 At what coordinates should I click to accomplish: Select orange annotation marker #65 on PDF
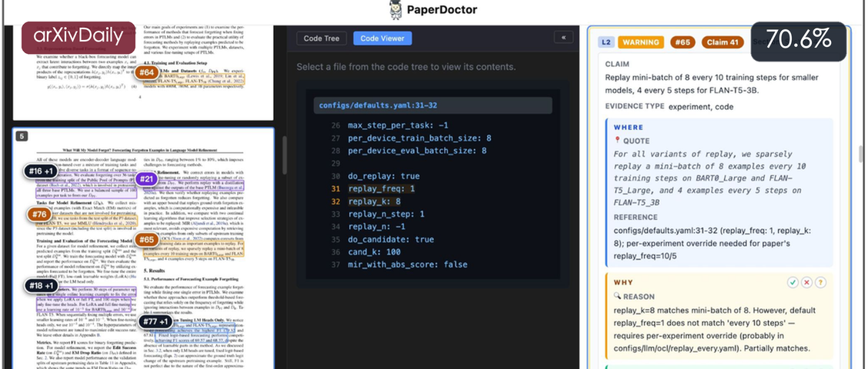(147, 240)
